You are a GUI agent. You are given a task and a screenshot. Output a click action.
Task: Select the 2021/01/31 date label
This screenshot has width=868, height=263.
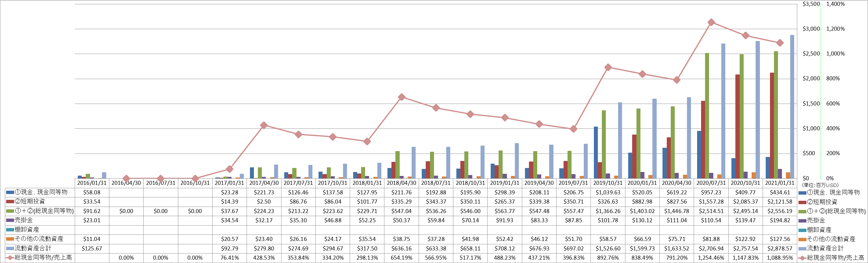(780, 183)
